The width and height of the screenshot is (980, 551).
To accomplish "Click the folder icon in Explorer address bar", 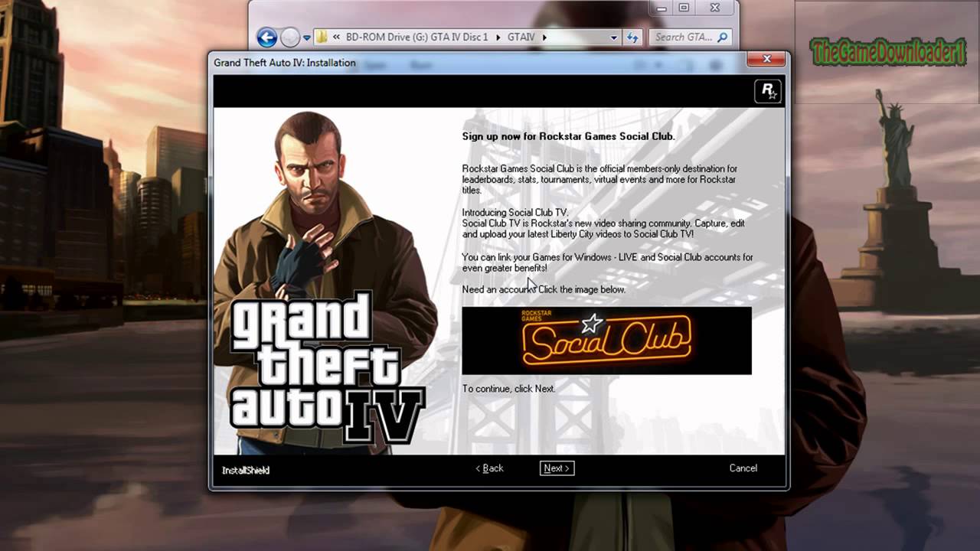I will click(322, 37).
